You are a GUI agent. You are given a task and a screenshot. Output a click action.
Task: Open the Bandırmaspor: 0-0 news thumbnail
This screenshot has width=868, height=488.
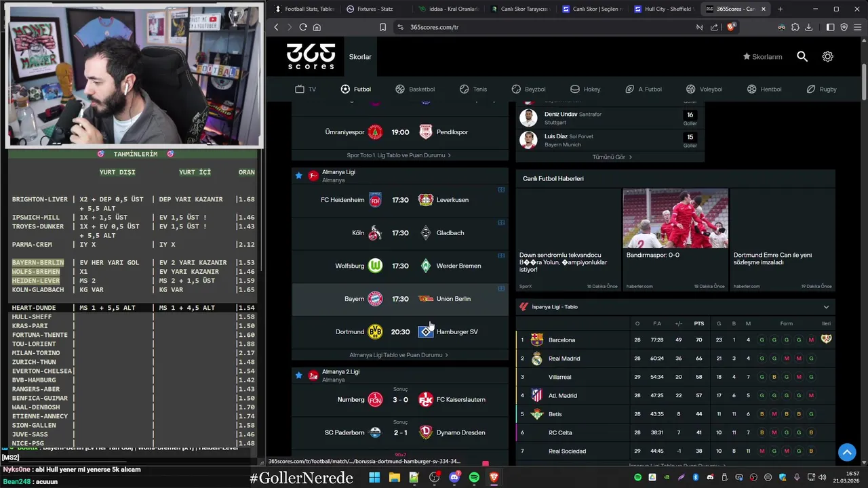pyautogui.click(x=675, y=218)
